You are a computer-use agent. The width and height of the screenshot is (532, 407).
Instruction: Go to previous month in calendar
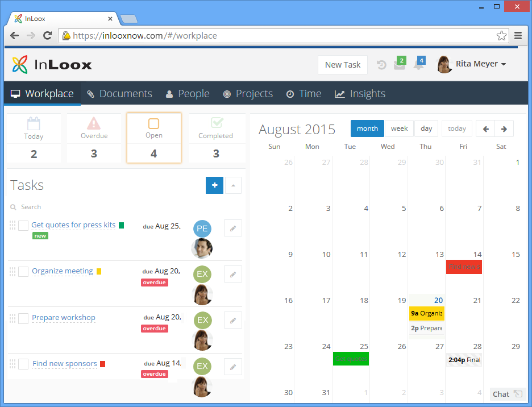tap(485, 128)
